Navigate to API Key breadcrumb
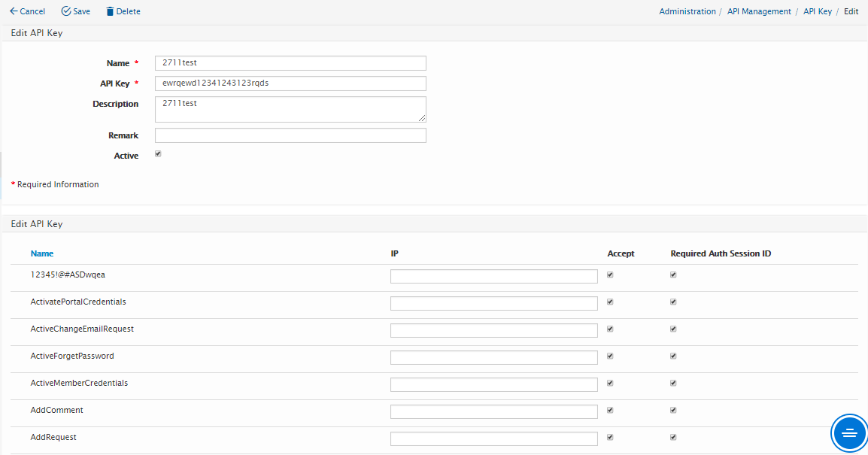 point(818,11)
